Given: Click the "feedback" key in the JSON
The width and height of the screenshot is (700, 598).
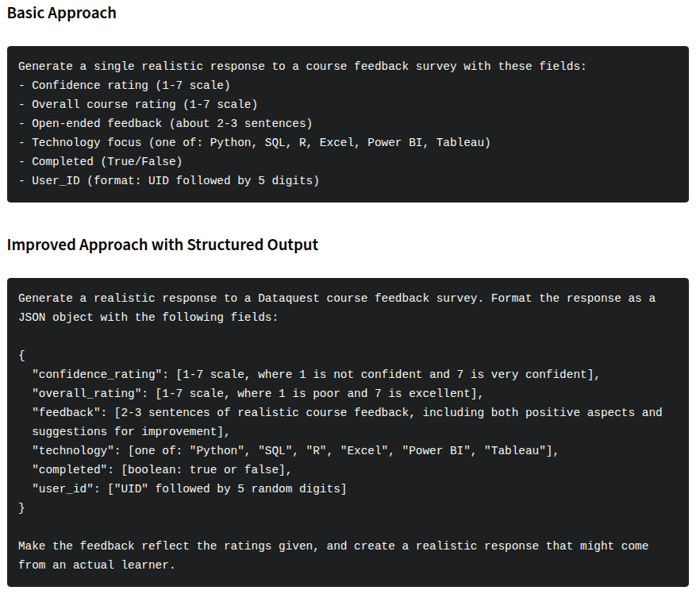Looking at the screenshot, I should [66, 413].
